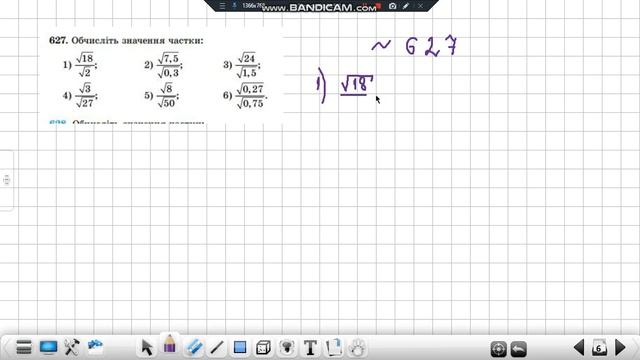Select the arrow pointer tool
The width and height of the screenshot is (640, 360).
click(147, 348)
